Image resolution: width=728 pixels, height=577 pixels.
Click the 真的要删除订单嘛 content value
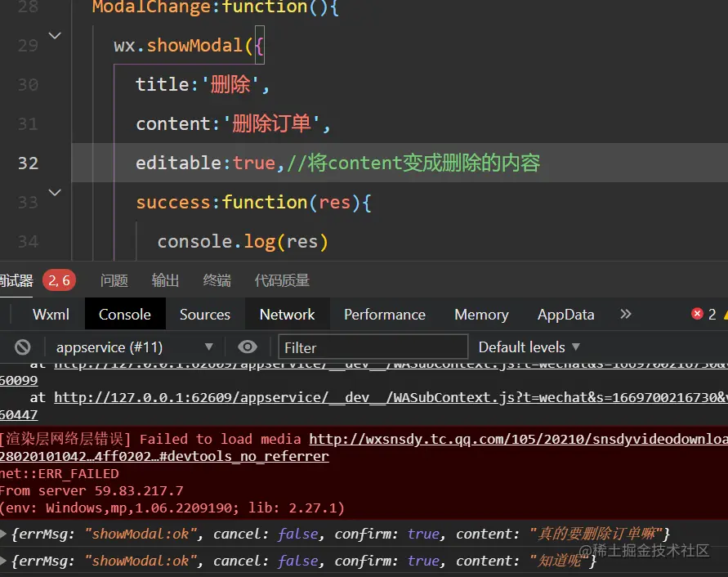[x=596, y=534]
